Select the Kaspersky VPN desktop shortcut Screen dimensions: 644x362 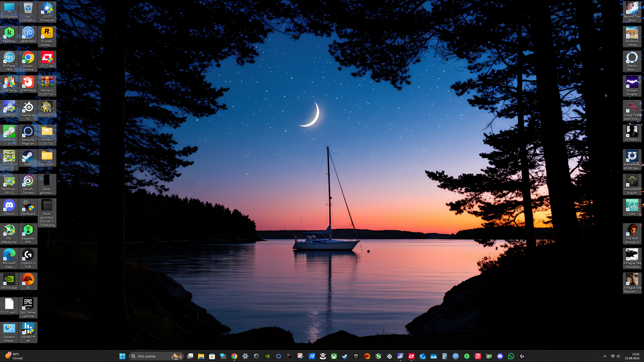pos(28,234)
